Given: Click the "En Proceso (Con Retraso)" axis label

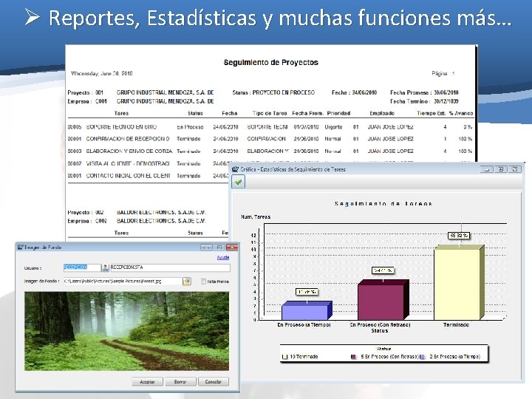Looking at the screenshot, I should pos(380,324).
